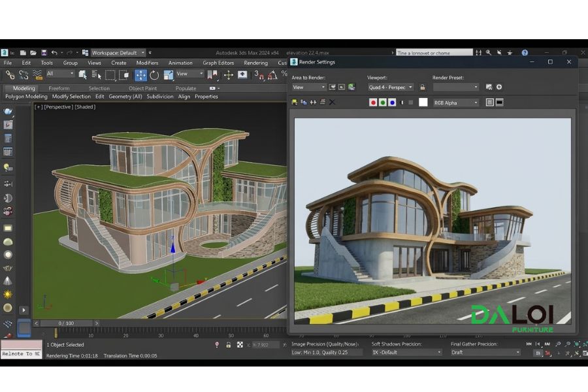This screenshot has height=392, width=588.
Task: Click the Use Pivot Point Center icon
Action: [212, 75]
